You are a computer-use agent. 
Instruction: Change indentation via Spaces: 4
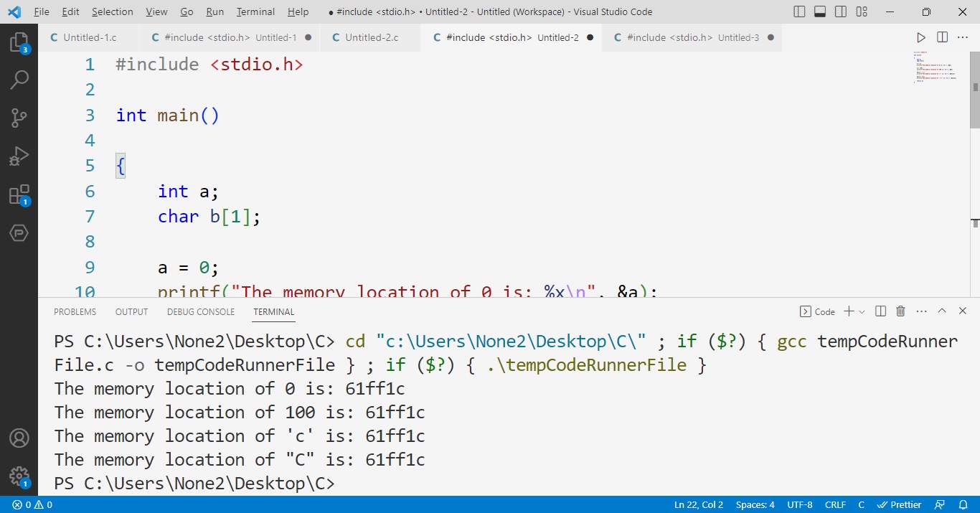(755, 504)
